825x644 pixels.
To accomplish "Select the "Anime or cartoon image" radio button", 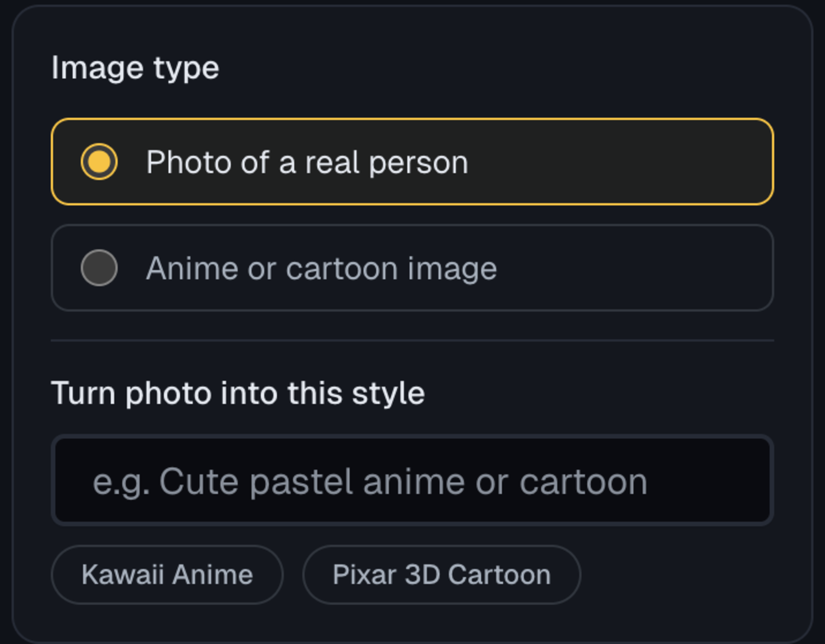I will click(99, 267).
